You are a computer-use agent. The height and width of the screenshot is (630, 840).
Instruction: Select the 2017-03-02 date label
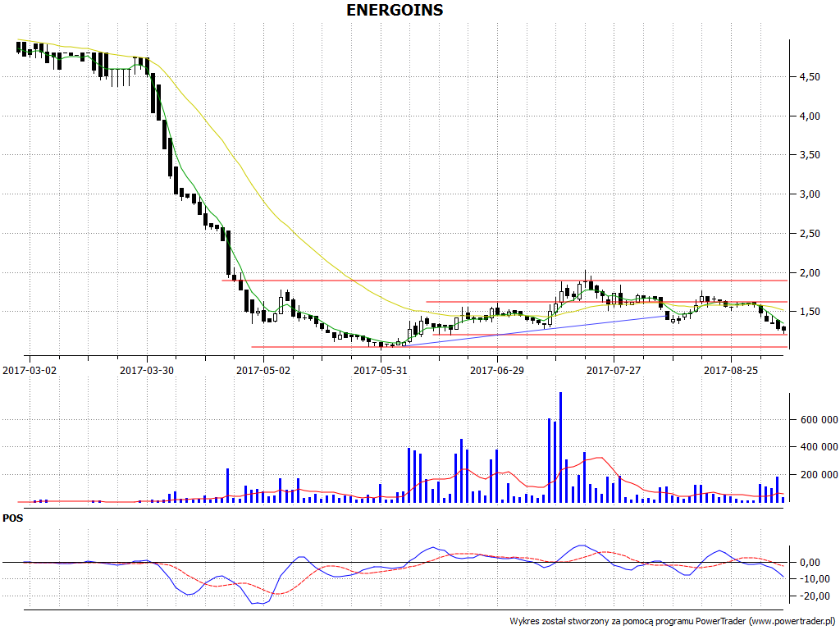coord(30,370)
